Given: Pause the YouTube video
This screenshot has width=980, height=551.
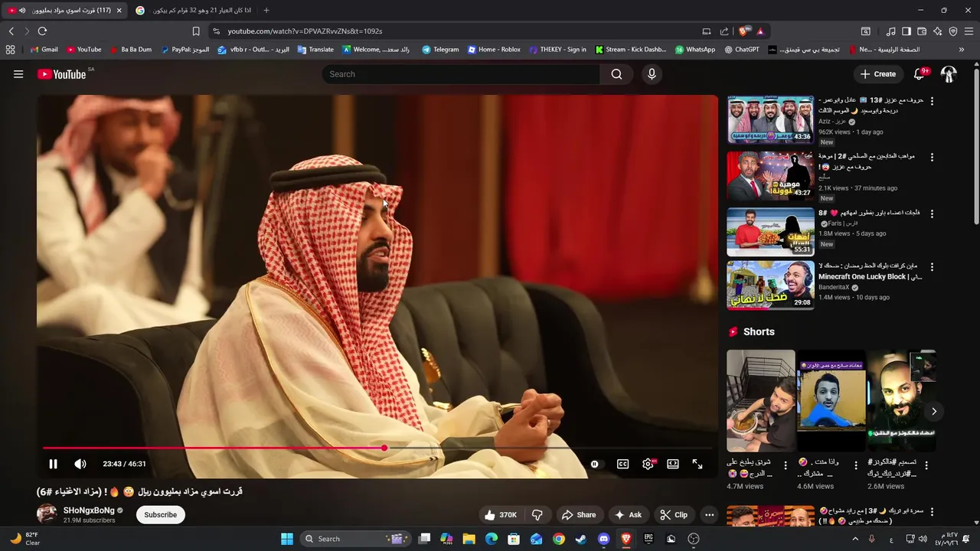Looking at the screenshot, I should pyautogui.click(x=53, y=464).
